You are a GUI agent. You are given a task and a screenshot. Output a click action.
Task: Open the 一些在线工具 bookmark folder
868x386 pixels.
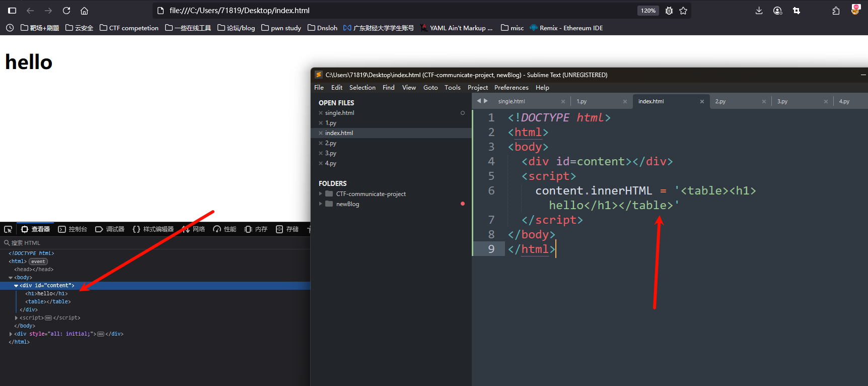pos(188,28)
